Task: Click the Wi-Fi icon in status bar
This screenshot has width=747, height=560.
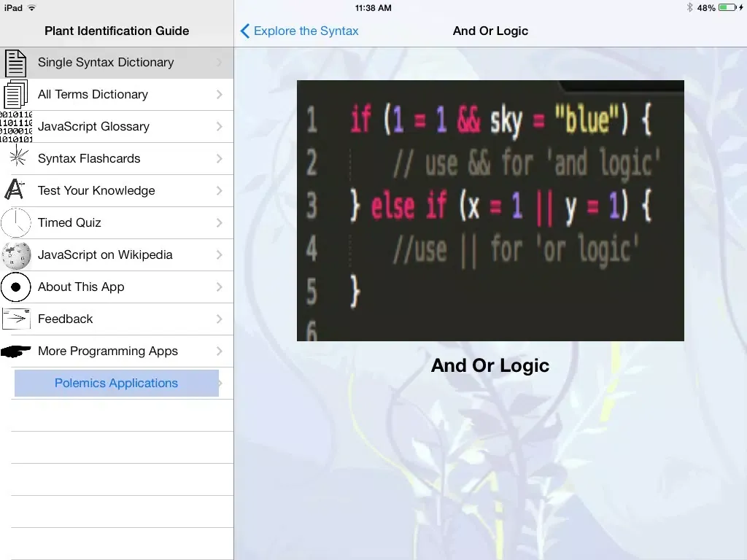Action: point(31,7)
